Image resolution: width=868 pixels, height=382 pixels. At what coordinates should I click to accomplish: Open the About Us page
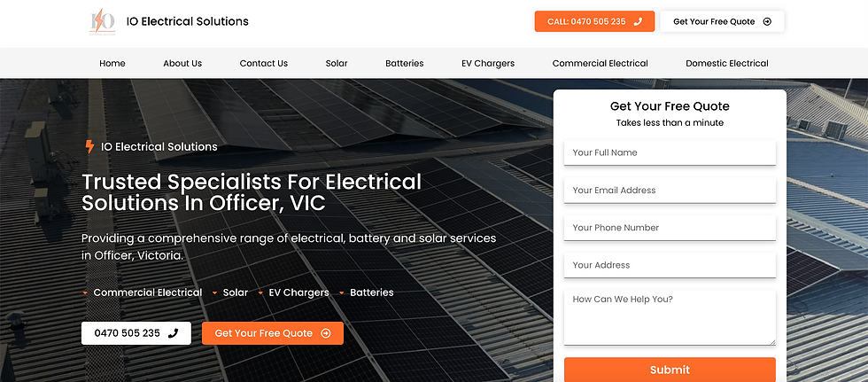click(x=182, y=63)
